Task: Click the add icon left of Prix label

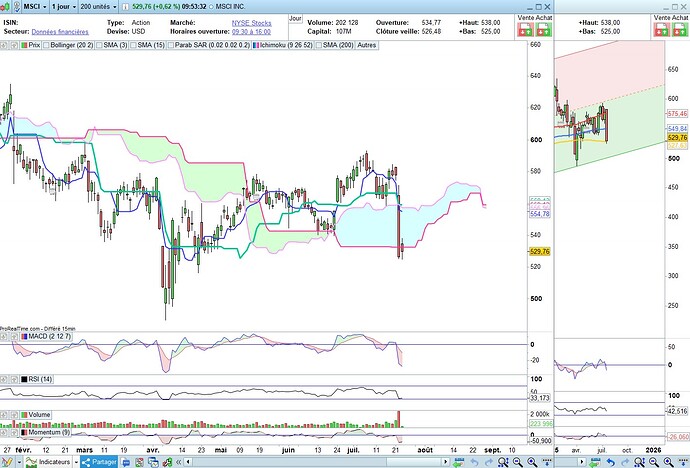Action: pos(4,45)
